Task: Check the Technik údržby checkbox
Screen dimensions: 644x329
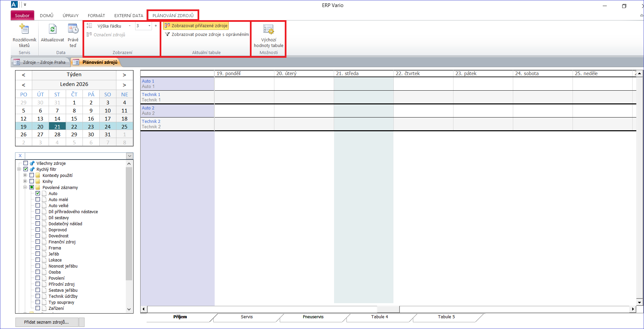Action: [38, 296]
